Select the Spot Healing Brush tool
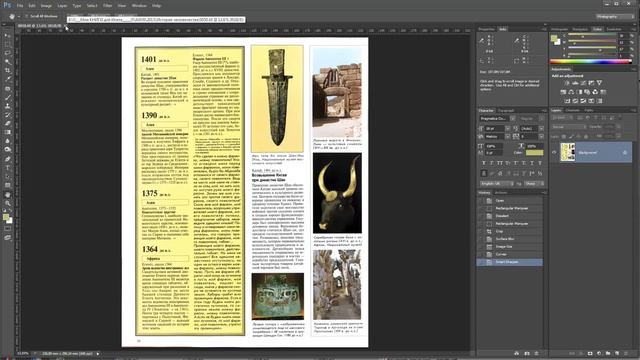Image resolution: width=640 pixels, height=360 pixels. 7,89
